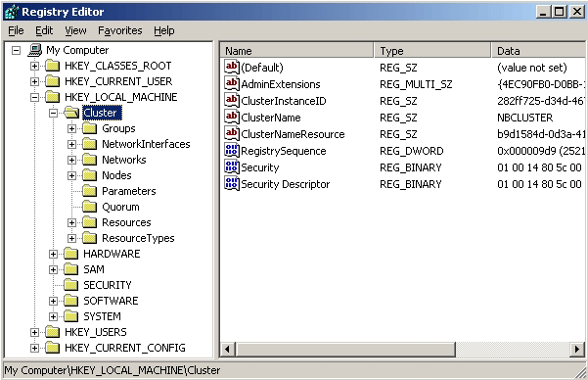Image resolution: width=588 pixels, height=380 pixels.
Task: Expand the NetworkInterfaces subkey
Action: [x=72, y=144]
